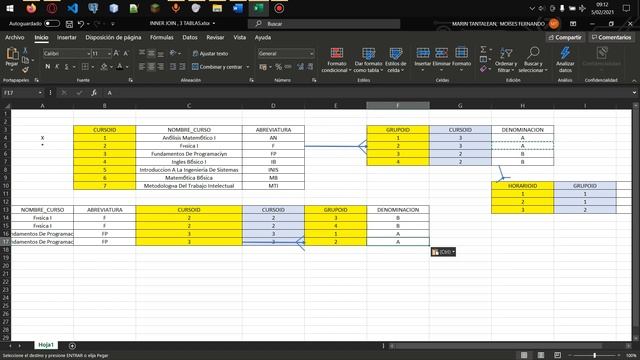The width and height of the screenshot is (640, 360).
Task: Select the Hoja1 sheet tab
Action: 46,345
